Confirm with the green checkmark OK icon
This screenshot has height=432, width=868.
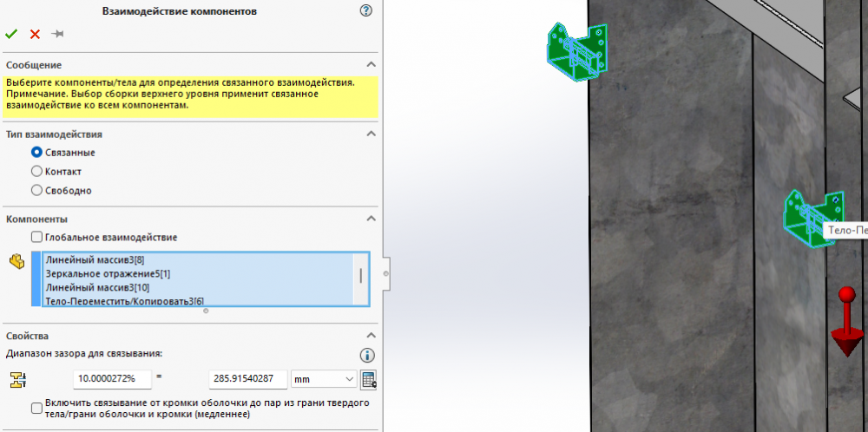(11, 35)
